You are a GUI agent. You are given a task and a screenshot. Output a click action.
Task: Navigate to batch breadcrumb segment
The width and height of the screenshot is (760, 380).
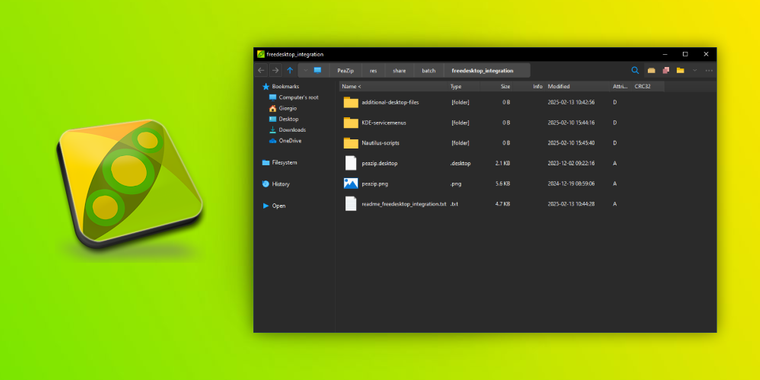point(428,71)
